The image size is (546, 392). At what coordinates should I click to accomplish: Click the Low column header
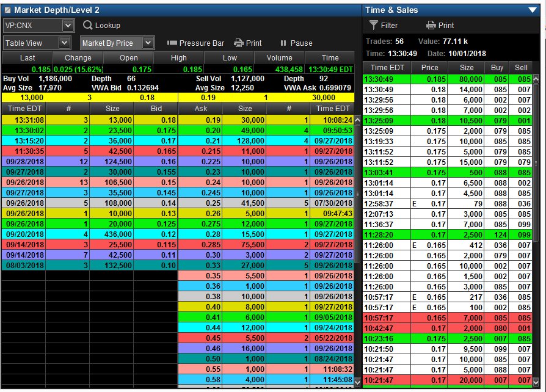click(230, 58)
